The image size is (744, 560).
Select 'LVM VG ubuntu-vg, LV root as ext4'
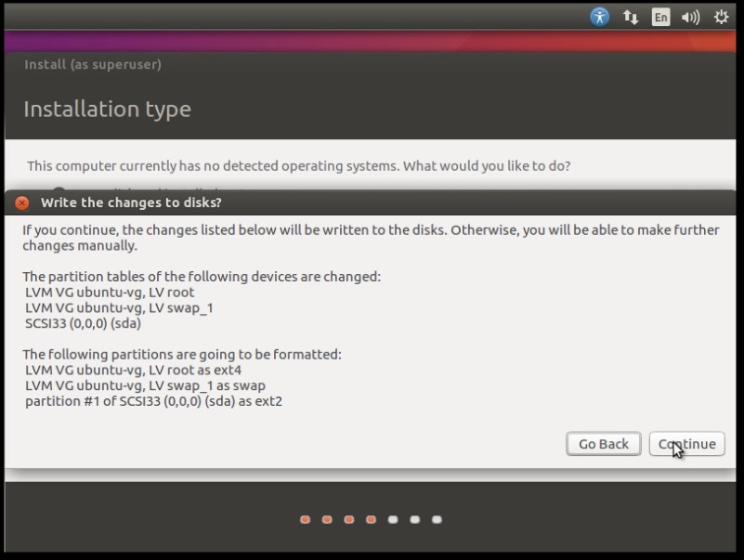pos(134,371)
